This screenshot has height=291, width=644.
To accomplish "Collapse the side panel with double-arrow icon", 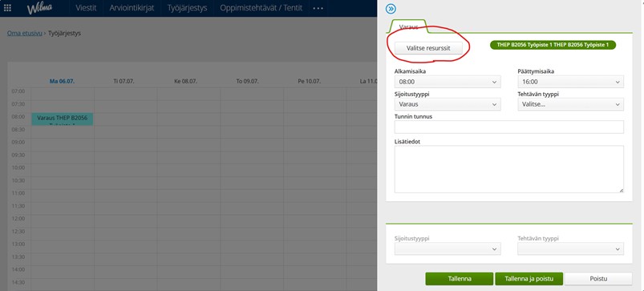I will coord(391,9).
